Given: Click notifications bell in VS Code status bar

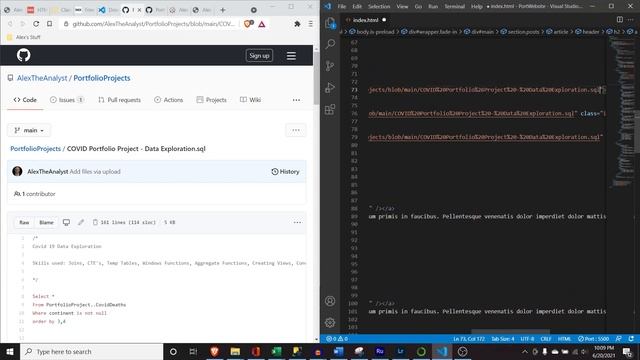Looking at the screenshot, I should (x=631, y=339).
